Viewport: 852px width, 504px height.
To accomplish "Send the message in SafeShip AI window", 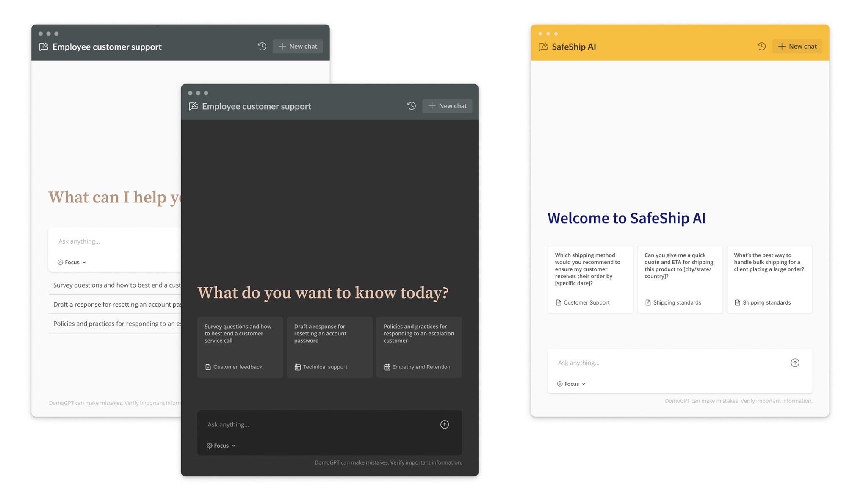I will click(x=795, y=363).
